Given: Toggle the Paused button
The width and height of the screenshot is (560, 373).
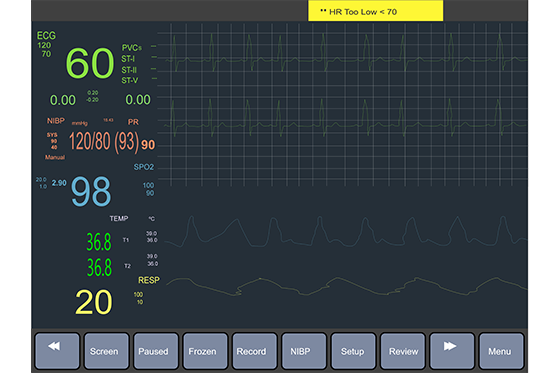Looking at the screenshot, I should [156, 351].
